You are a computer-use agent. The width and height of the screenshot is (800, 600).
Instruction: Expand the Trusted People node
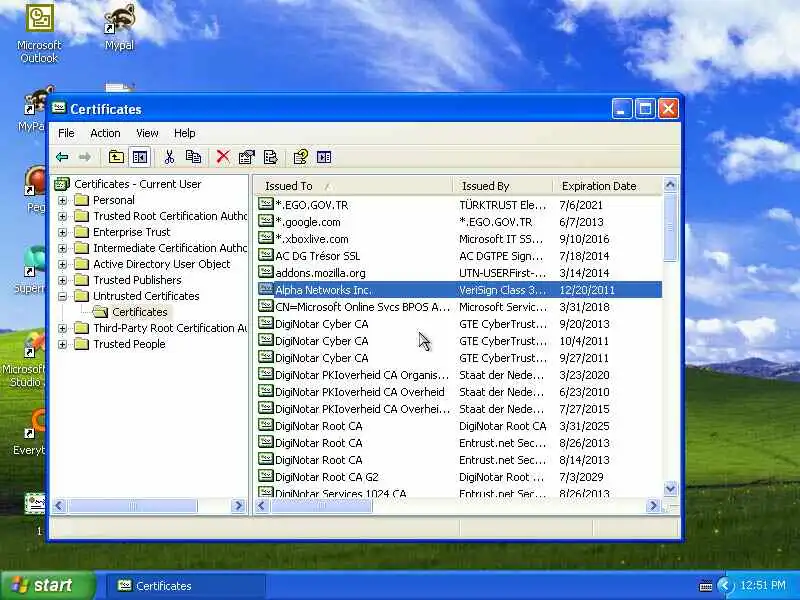[x=62, y=344]
